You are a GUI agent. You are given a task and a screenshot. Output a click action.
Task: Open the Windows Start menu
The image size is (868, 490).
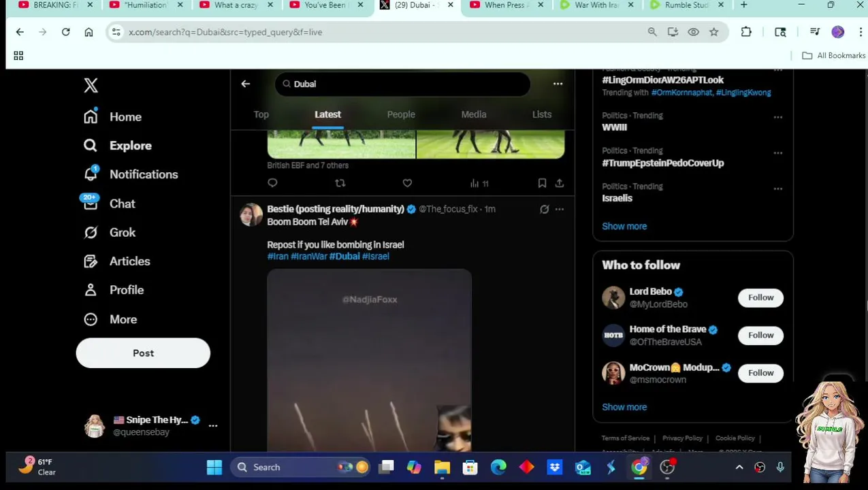(214, 468)
